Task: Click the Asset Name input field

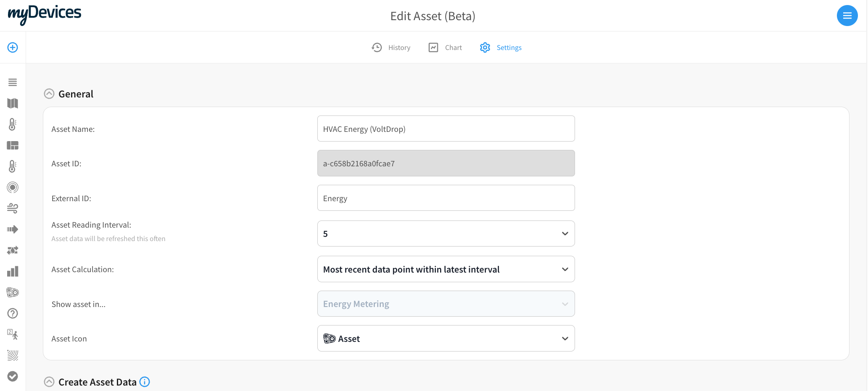Action: tap(446, 129)
